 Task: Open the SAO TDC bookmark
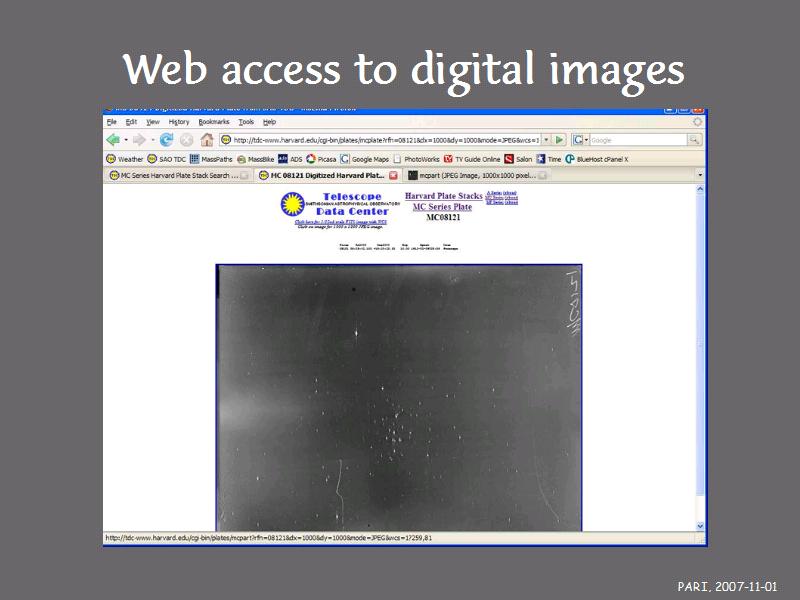tap(166, 159)
